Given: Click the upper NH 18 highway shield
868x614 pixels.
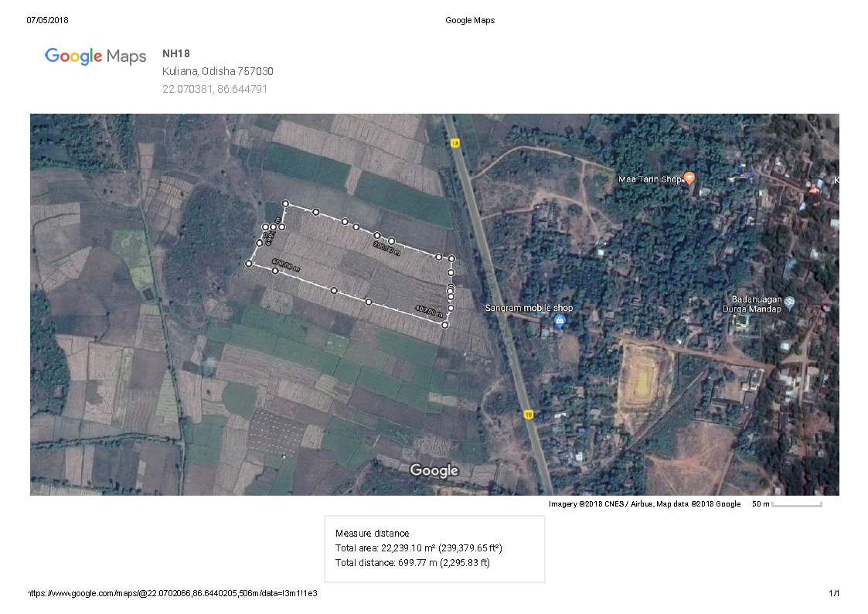Looking at the screenshot, I should click(x=454, y=143).
